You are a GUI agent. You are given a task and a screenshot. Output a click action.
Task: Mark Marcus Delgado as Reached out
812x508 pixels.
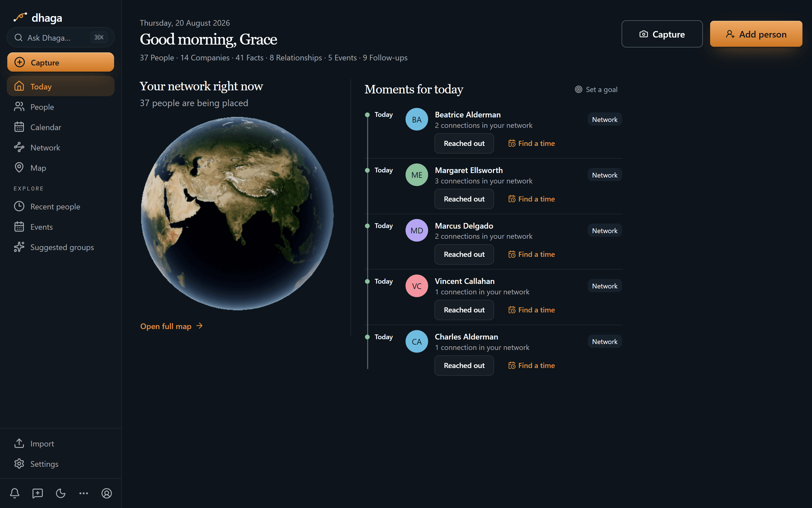[464, 254]
